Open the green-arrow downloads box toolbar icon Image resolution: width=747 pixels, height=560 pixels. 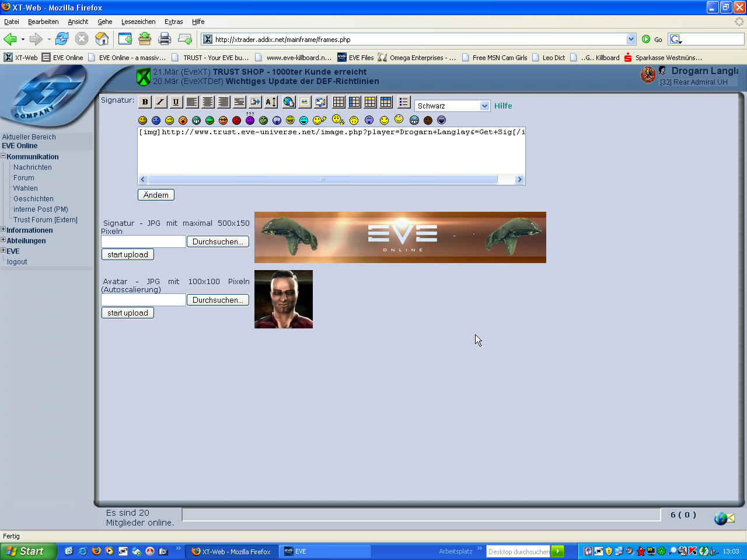tap(145, 39)
